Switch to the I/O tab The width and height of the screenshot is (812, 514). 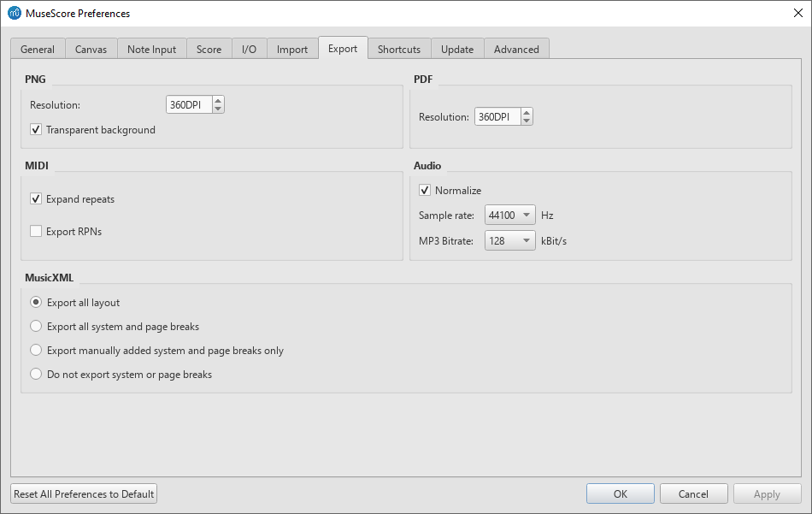[249, 49]
